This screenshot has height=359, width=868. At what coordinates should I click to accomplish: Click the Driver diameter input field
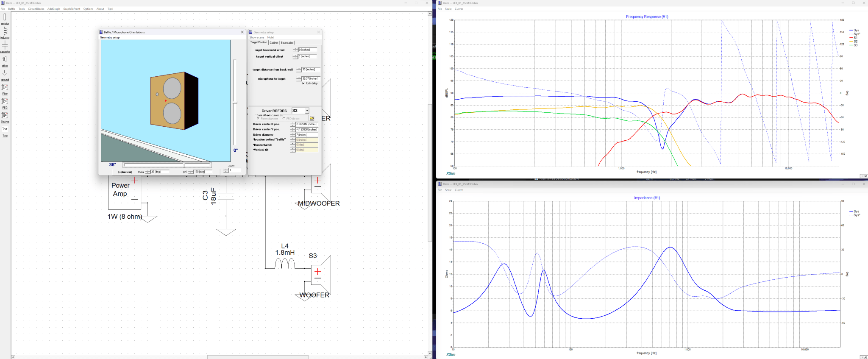coord(307,135)
